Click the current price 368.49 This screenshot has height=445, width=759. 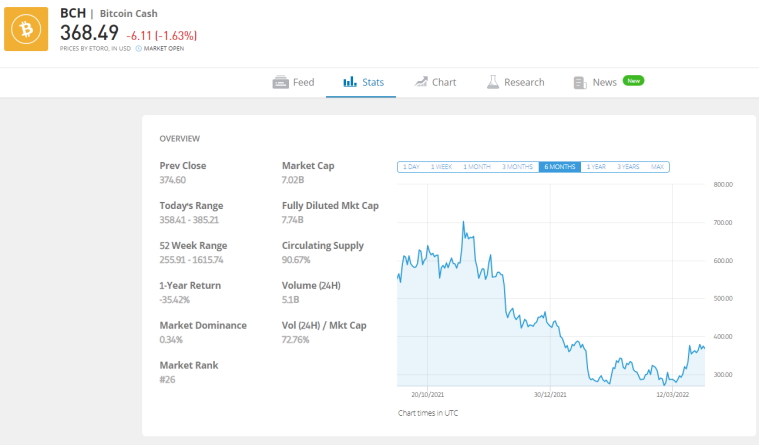coord(89,33)
